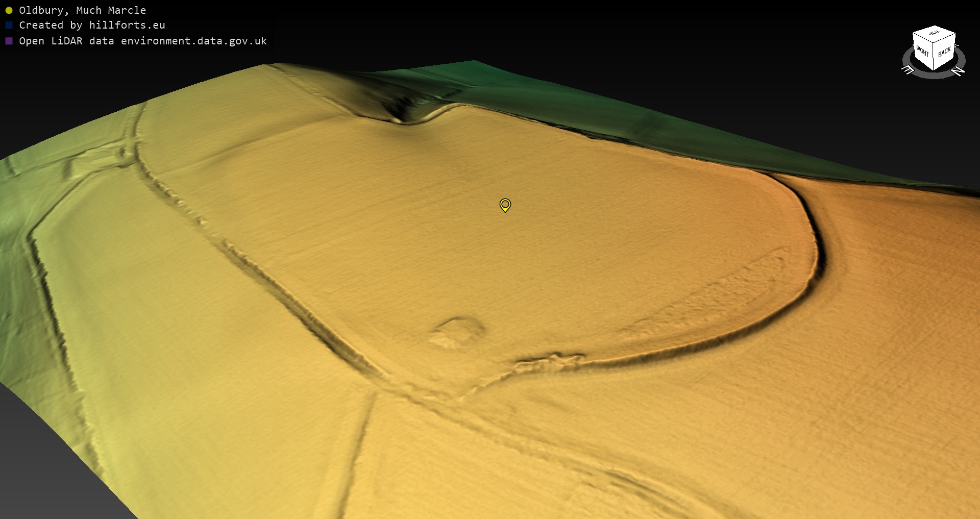Select the RIGHT face of the view cube

922,52
